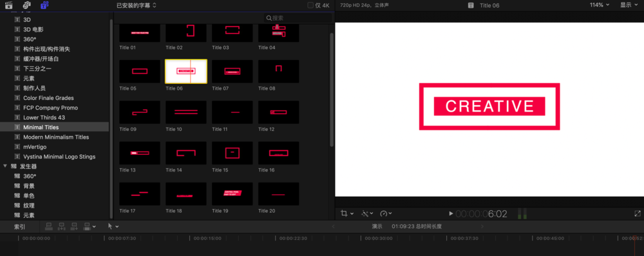Insert clip into storyline icon
The height and width of the screenshot is (256, 644).
tap(62, 226)
